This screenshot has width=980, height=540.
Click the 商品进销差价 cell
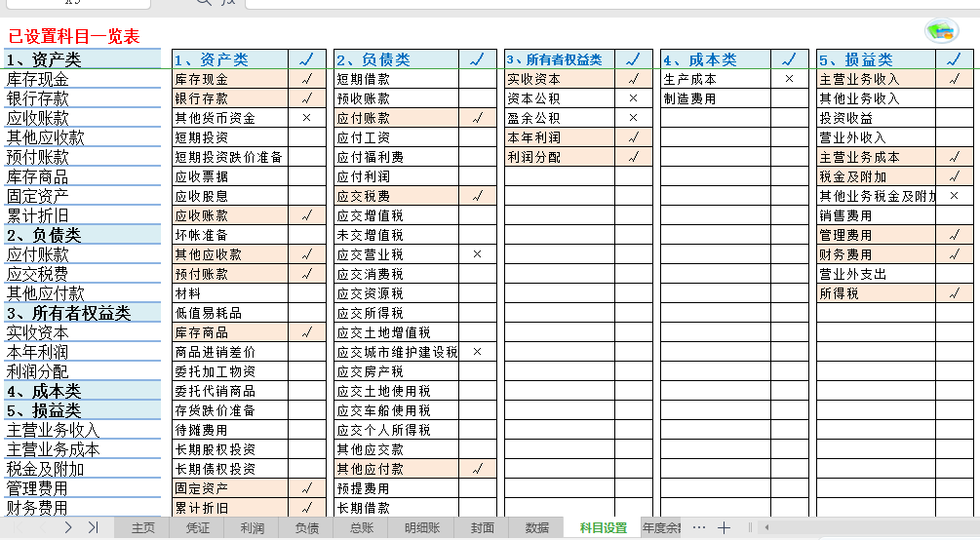(x=230, y=352)
